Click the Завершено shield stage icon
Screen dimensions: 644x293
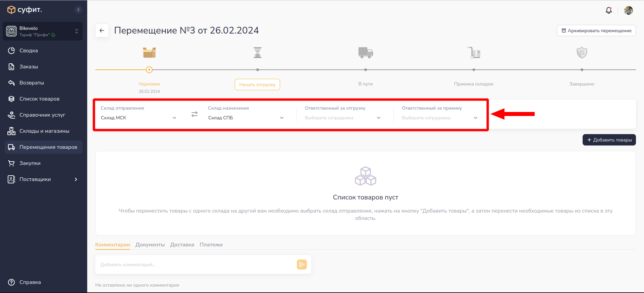point(582,53)
